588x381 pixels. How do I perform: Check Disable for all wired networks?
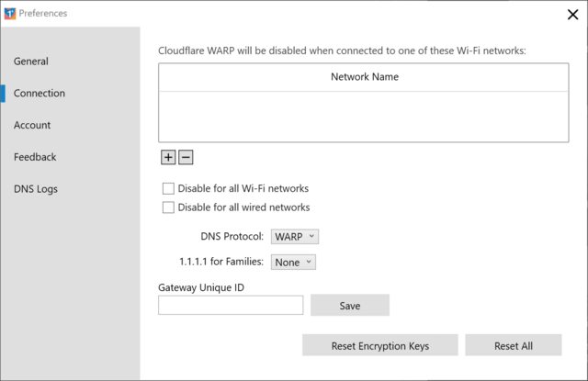point(168,207)
